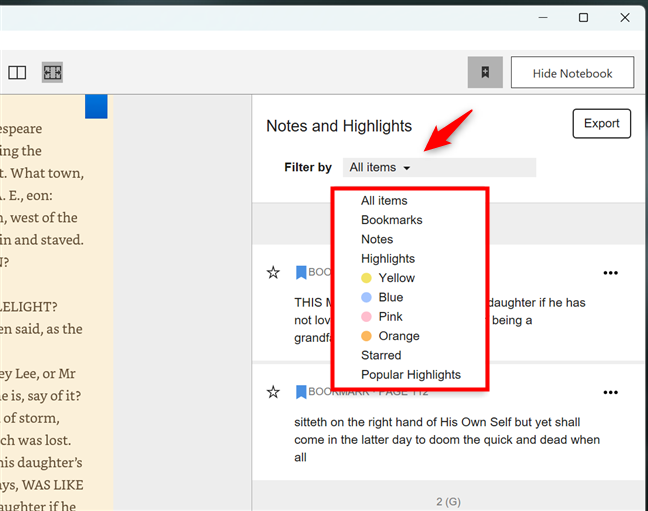Click the blue bookmark ribbon on the page
Viewport: 648px width, 511px height.
(x=96, y=107)
